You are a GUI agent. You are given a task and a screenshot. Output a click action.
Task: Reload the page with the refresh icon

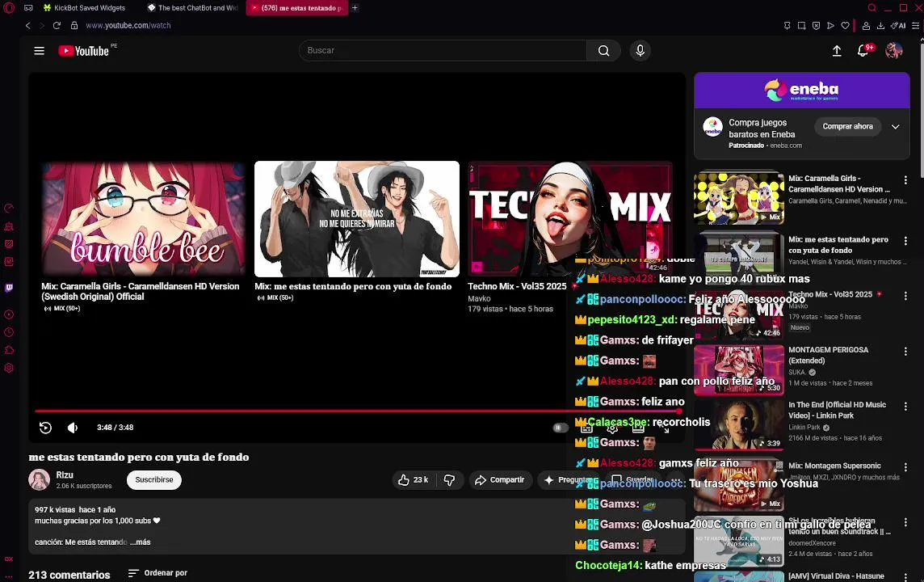(57, 25)
